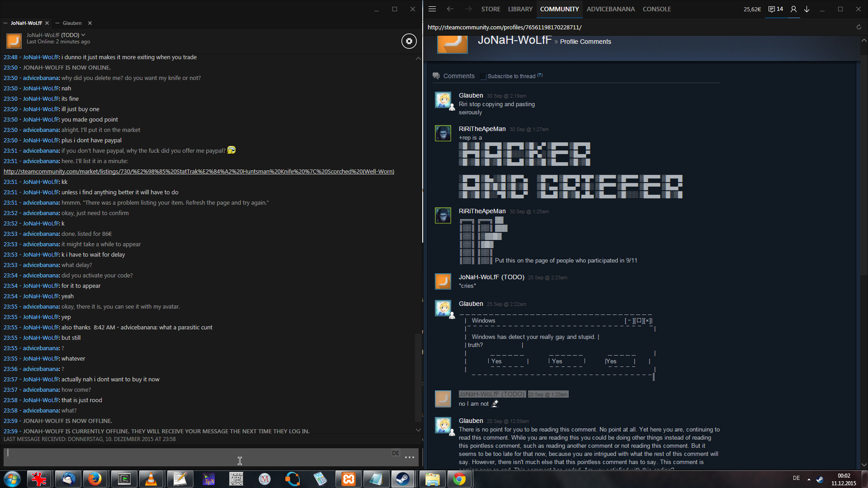
Task: Enable Subscribe to thread checkbox
Action: [x=483, y=76]
